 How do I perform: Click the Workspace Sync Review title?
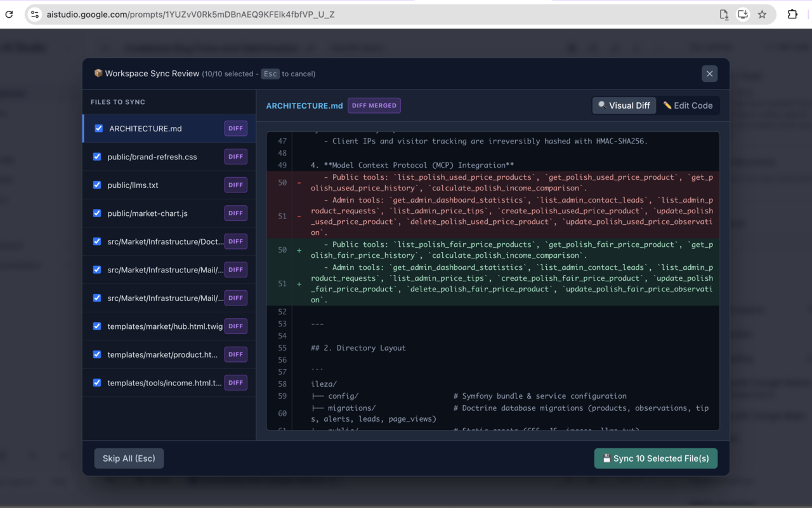click(152, 74)
